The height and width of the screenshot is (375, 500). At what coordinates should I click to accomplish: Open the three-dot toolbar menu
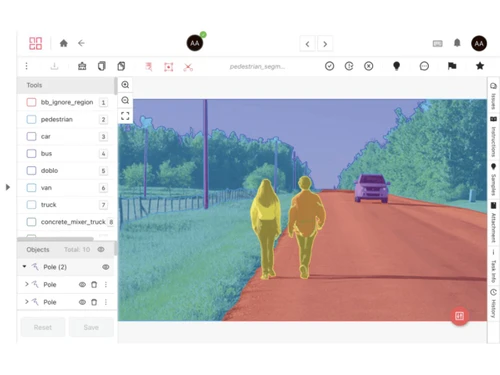click(x=26, y=66)
